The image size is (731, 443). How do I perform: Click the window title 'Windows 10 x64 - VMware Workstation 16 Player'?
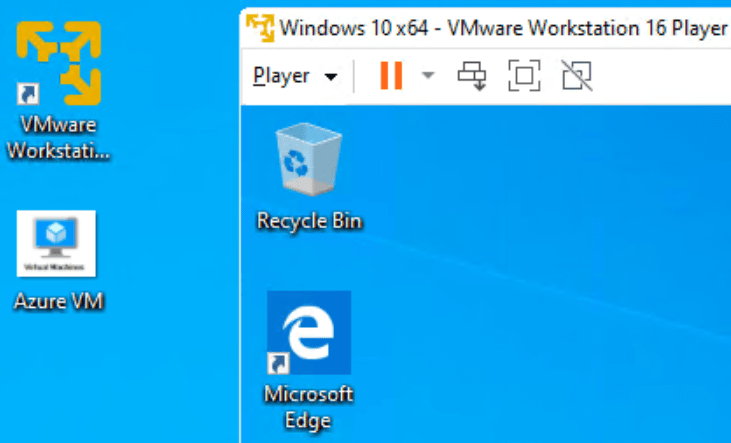[503, 28]
